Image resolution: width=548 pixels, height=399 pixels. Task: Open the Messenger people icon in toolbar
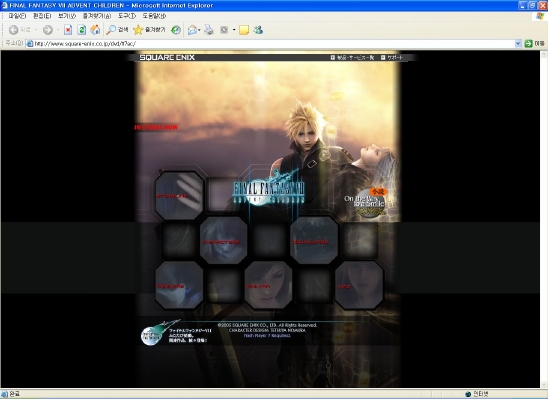258,30
